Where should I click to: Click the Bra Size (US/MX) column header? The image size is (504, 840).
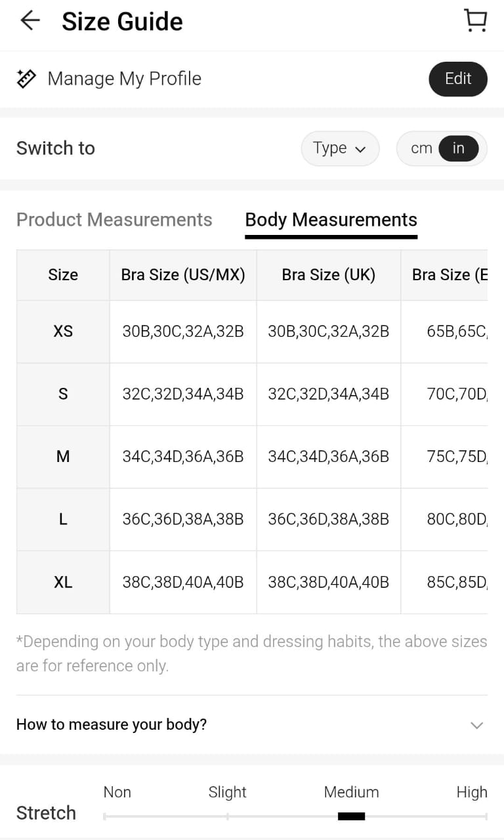pyautogui.click(x=183, y=275)
